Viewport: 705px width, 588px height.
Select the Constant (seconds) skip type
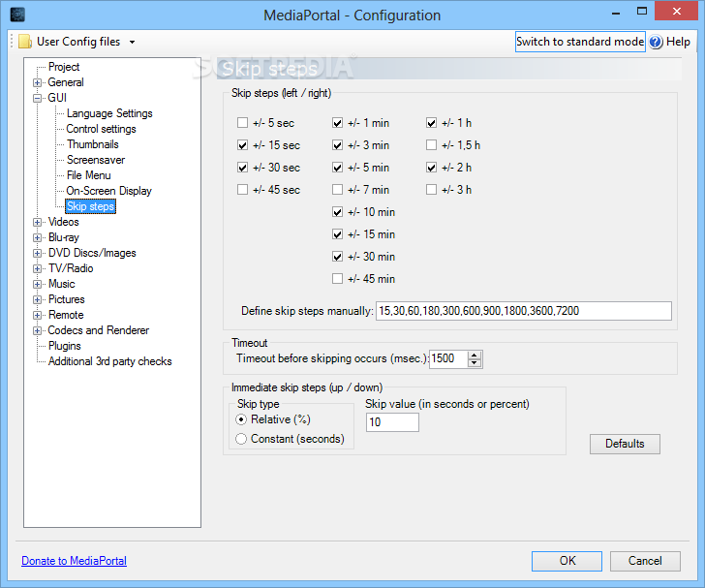click(241, 439)
